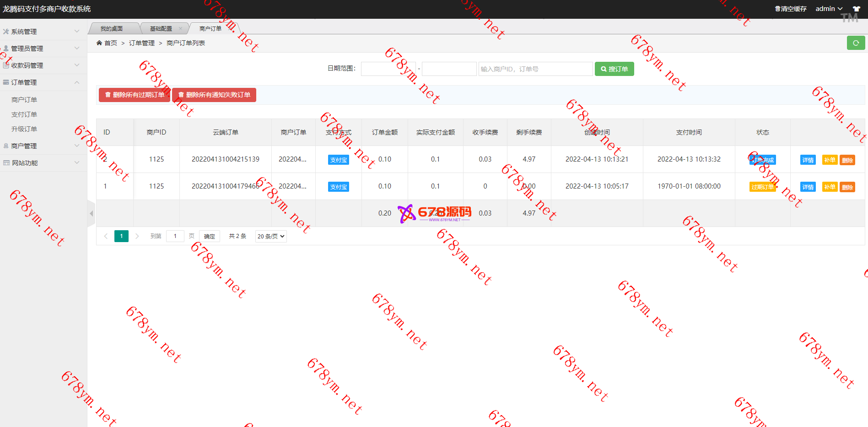Switch to the 我的桌面 tab

112,28
